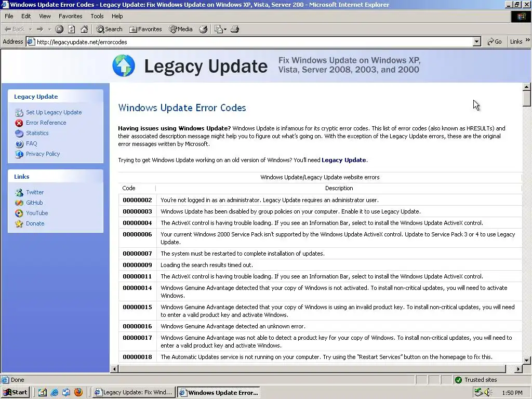Screen dimensions: 532x399
Task: Open the GitHub link
Action: [x=34, y=203]
